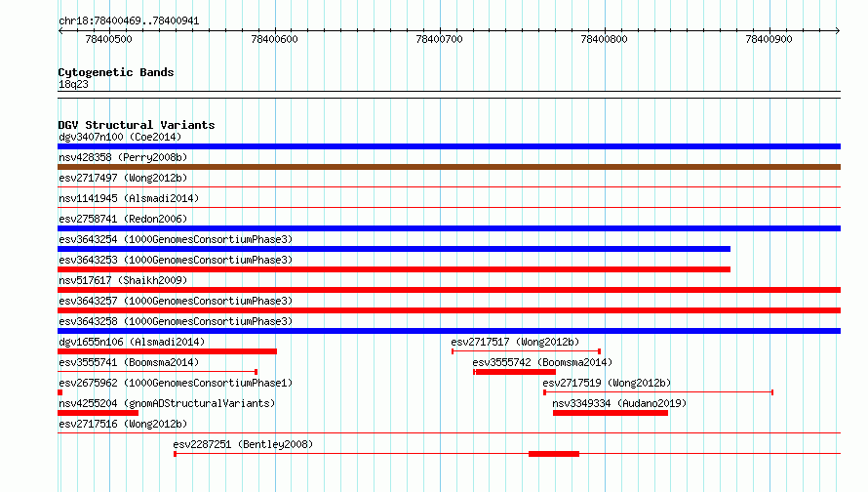The height and width of the screenshot is (492, 868).
Task: Click the blue bar for esv3643258
Action: [x=449, y=331]
